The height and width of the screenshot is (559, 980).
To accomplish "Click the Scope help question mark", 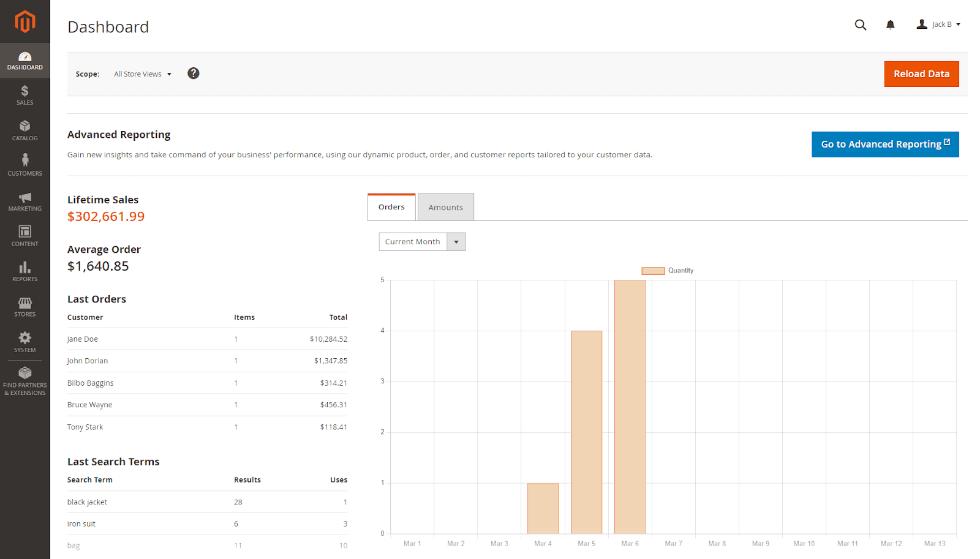I will pos(193,73).
